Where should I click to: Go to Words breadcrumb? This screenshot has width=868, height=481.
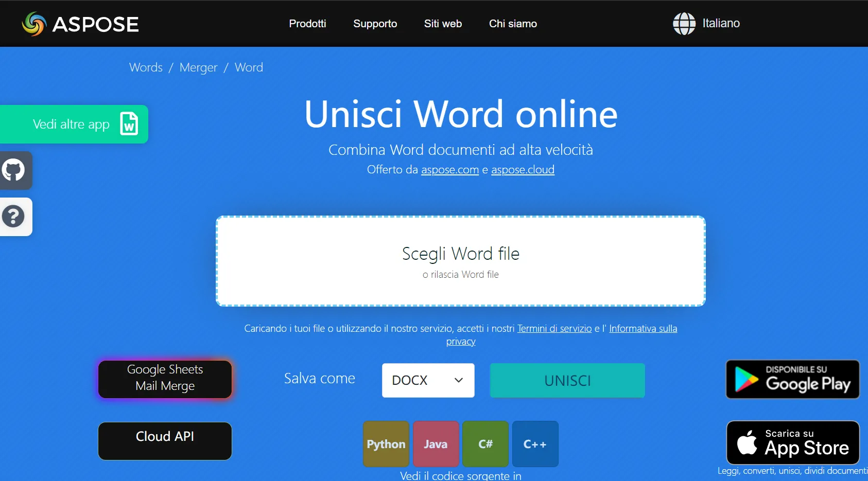(x=146, y=67)
